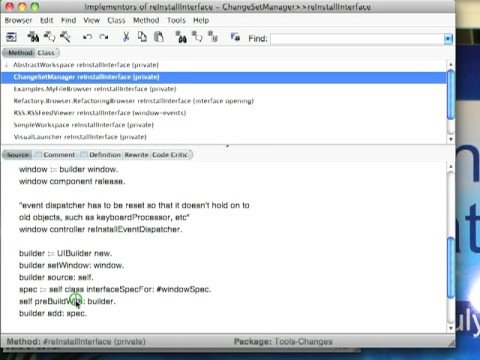
Task: Click the Copy pages icon
Action: click(x=142, y=37)
